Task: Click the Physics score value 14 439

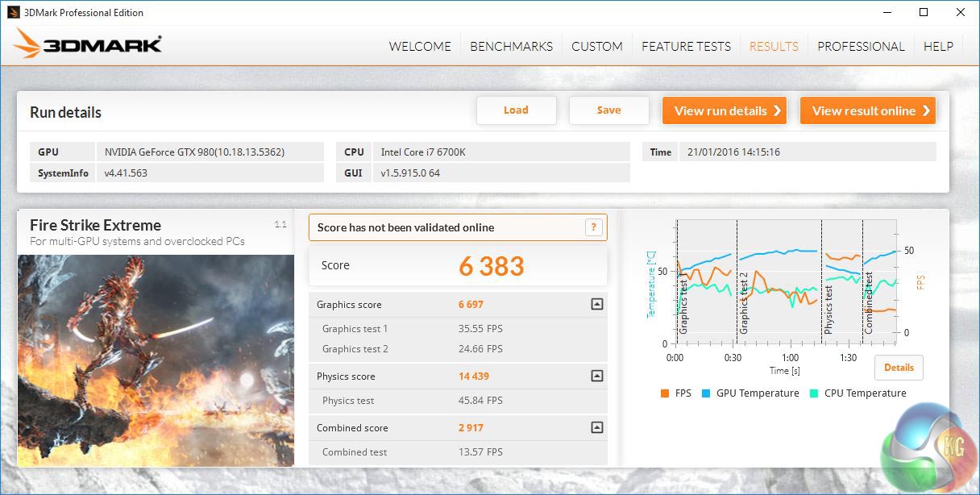Action: pos(474,376)
